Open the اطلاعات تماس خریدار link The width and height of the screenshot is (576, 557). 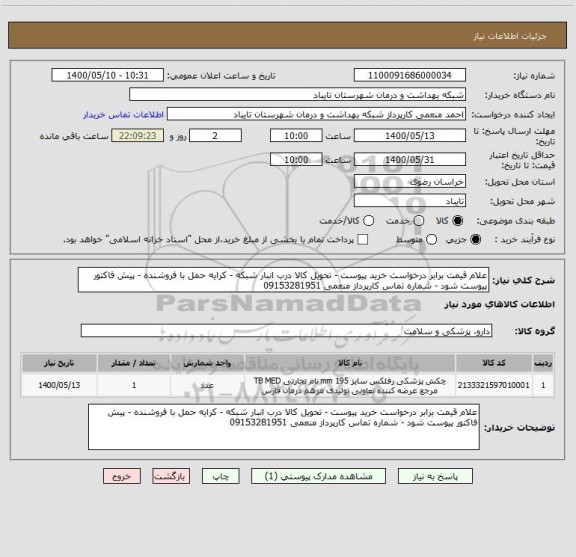[123, 115]
